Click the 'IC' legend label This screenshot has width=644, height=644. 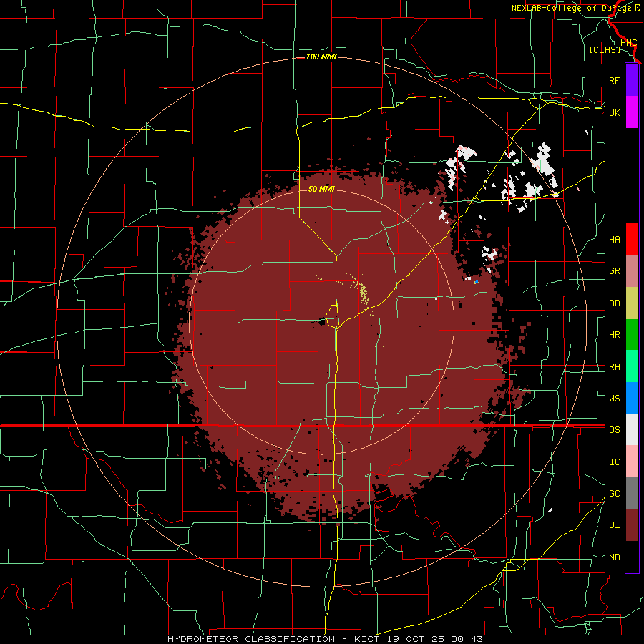pos(614,462)
